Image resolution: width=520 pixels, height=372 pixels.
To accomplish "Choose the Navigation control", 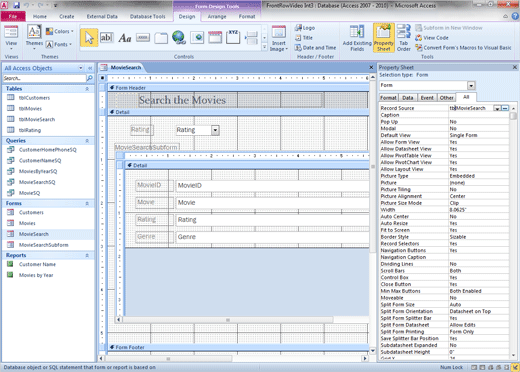I will pyautogui.click(x=215, y=38).
